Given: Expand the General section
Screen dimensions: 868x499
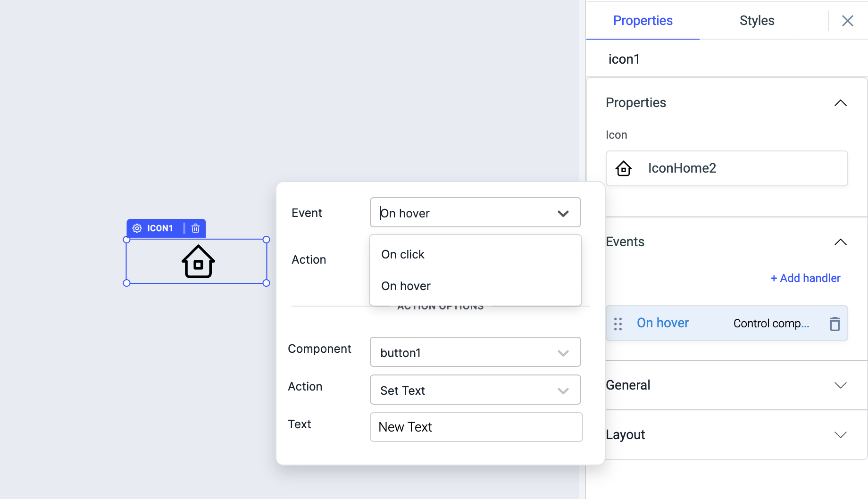Looking at the screenshot, I should pyautogui.click(x=840, y=385).
